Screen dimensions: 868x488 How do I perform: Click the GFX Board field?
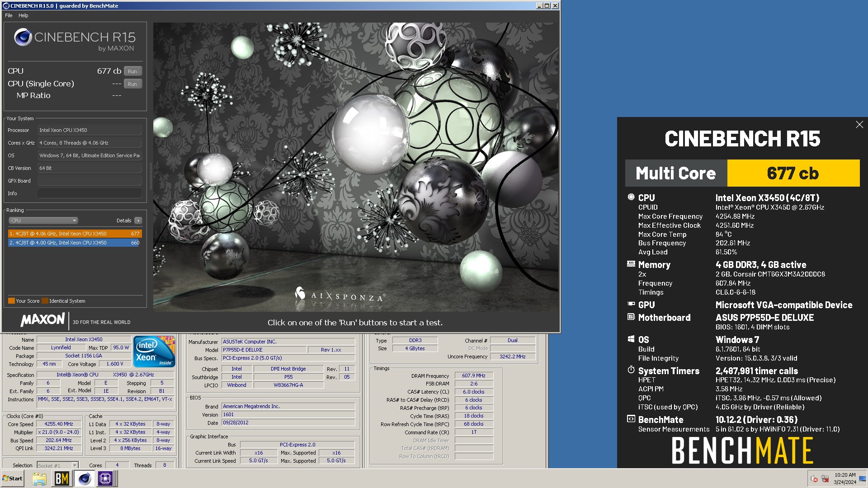(90, 181)
